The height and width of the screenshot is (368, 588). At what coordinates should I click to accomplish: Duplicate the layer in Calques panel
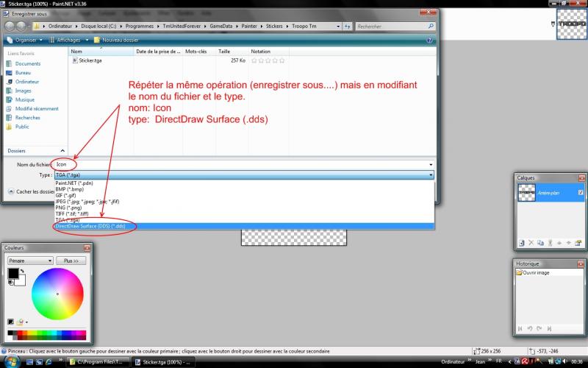540,243
